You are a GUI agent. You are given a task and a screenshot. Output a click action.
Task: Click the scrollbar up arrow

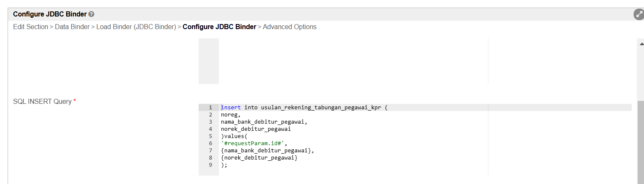(x=641, y=43)
